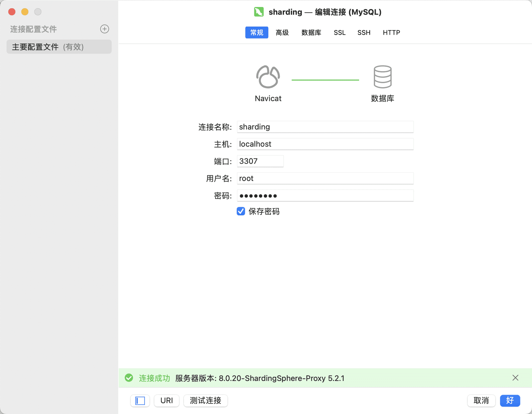532x414 pixels.
Task: Toggle the sidebar panel icon button
Action: (x=140, y=401)
